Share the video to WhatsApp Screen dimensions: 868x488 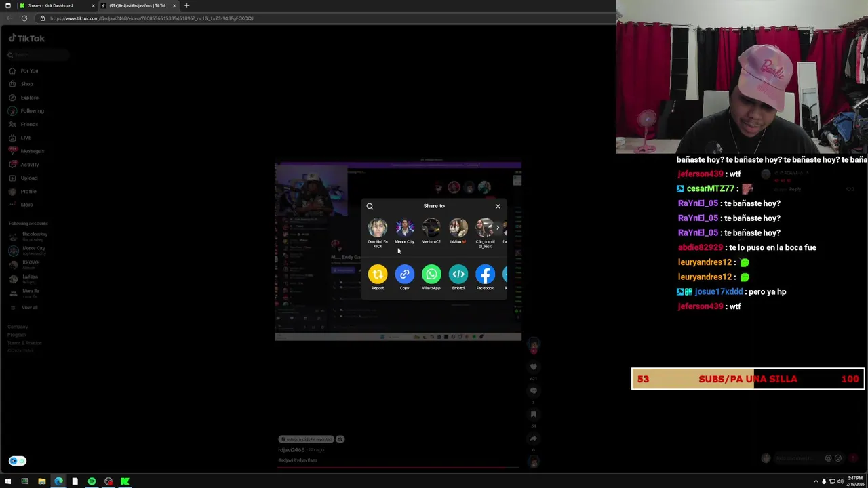click(x=431, y=274)
